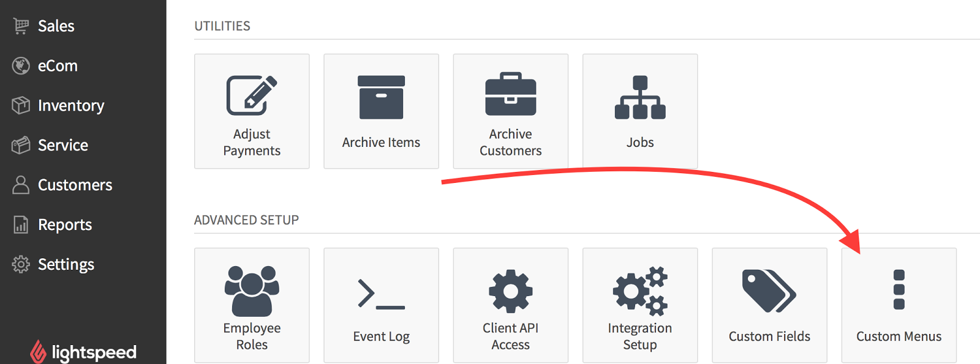Click the Integration Setup label

[640, 336]
